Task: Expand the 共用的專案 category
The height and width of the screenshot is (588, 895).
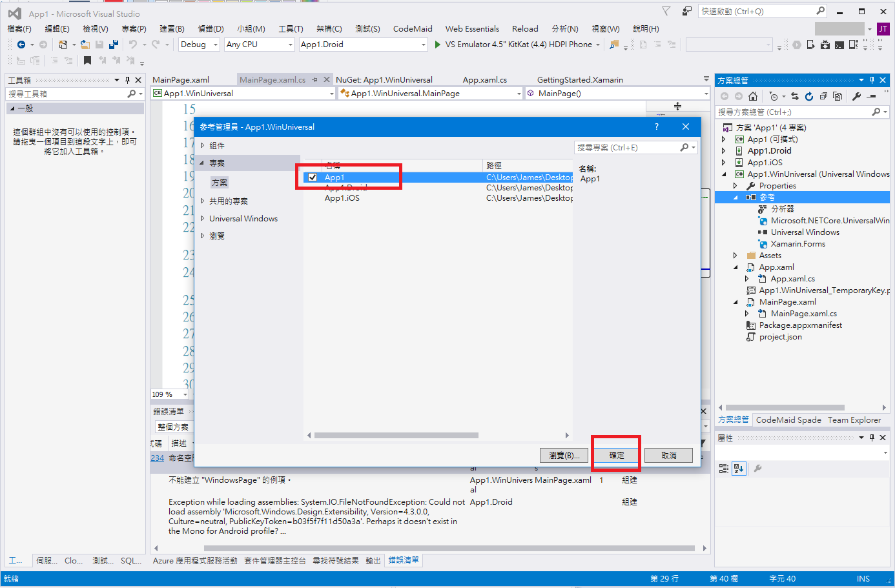Action: (202, 201)
